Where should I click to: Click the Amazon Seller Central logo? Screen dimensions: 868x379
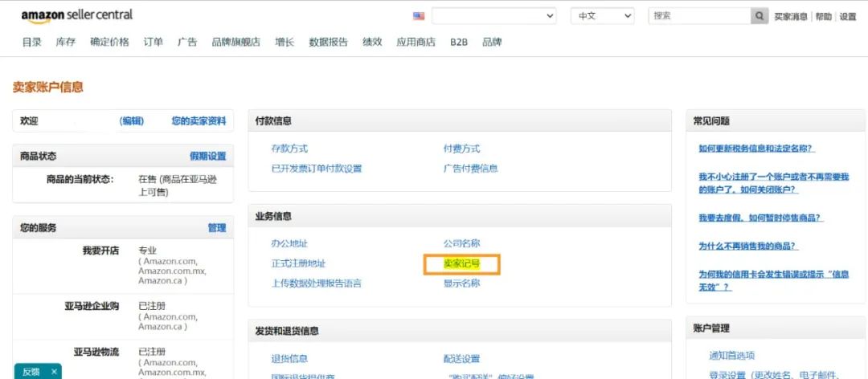(x=77, y=15)
